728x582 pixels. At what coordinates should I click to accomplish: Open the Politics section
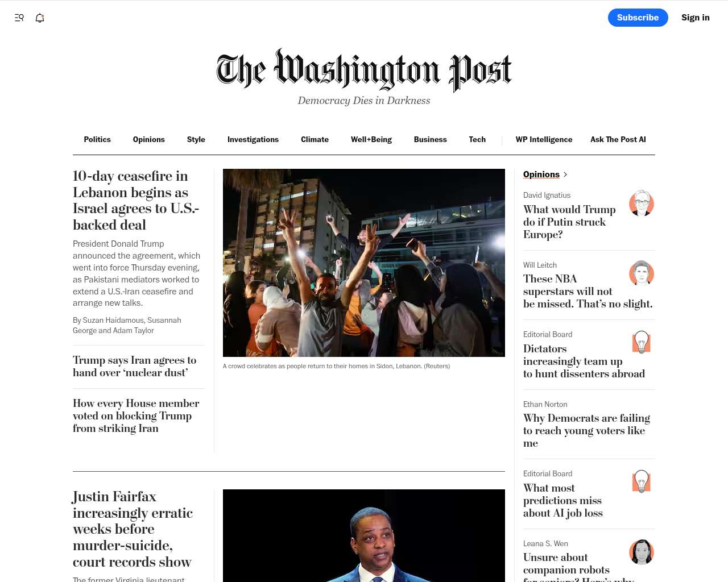[x=97, y=139]
